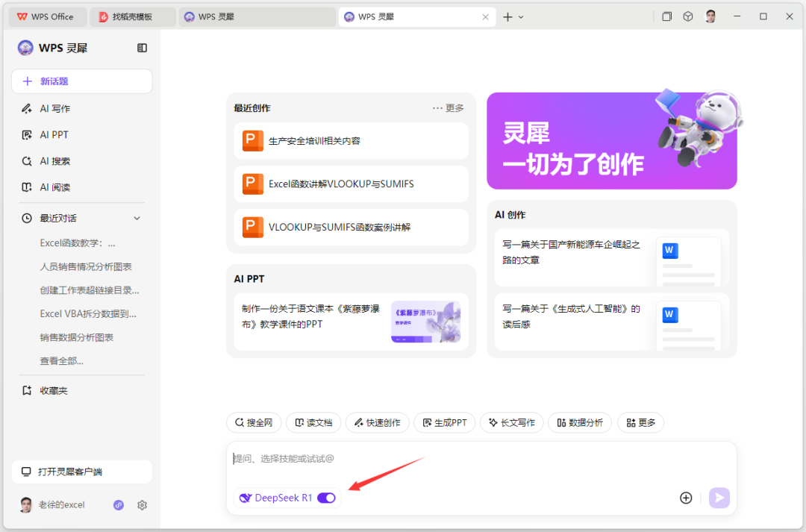Screen dimensions: 806x532
Task: Click the W document icon on 读后感 card
Action: [669, 314]
